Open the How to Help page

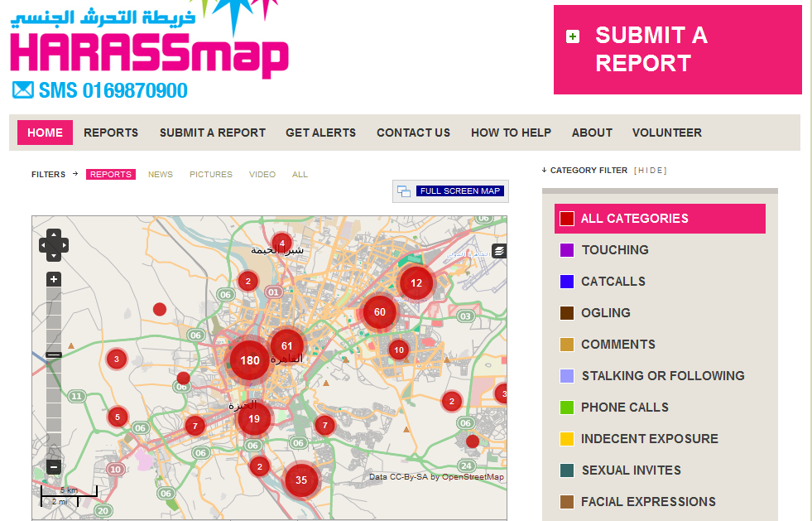pos(512,133)
